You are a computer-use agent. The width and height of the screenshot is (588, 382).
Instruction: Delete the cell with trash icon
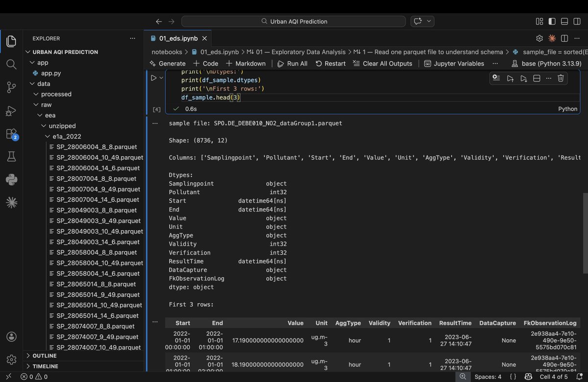pyautogui.click(x=561, y=78)
